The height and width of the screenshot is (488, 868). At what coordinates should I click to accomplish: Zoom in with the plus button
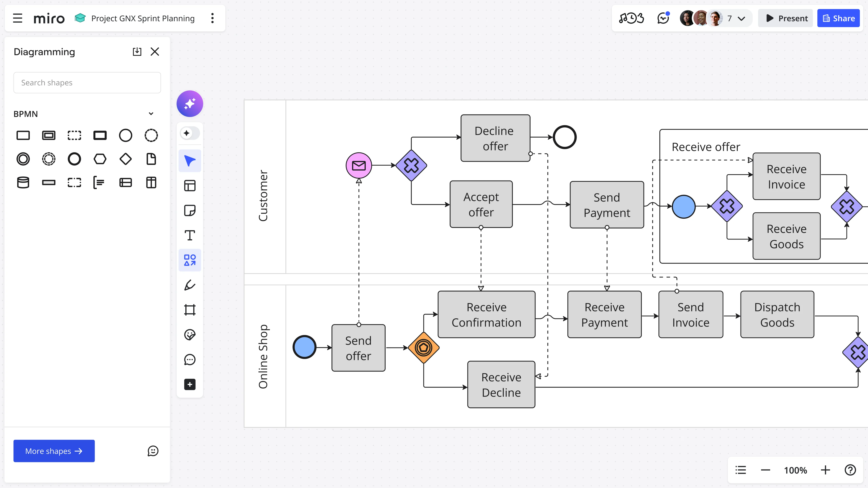coord(825,470)
